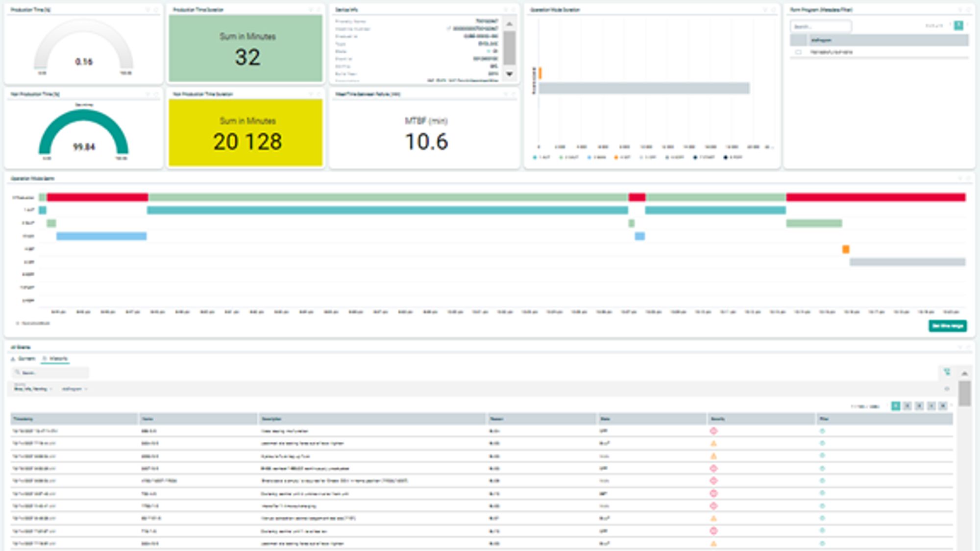
Task: Click teal page button in Part Program panel
Action: [958, 25]
